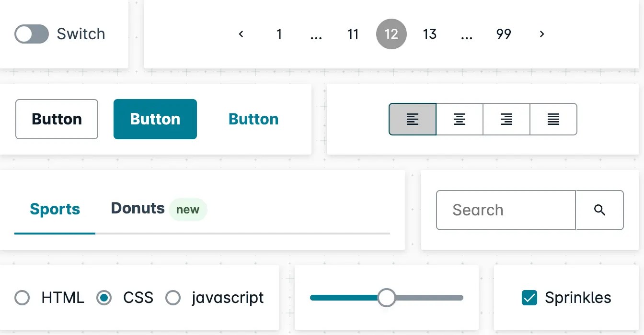The image size is (644, 335).
Task: Select the CSS radio button
Action: coord(104,298)
